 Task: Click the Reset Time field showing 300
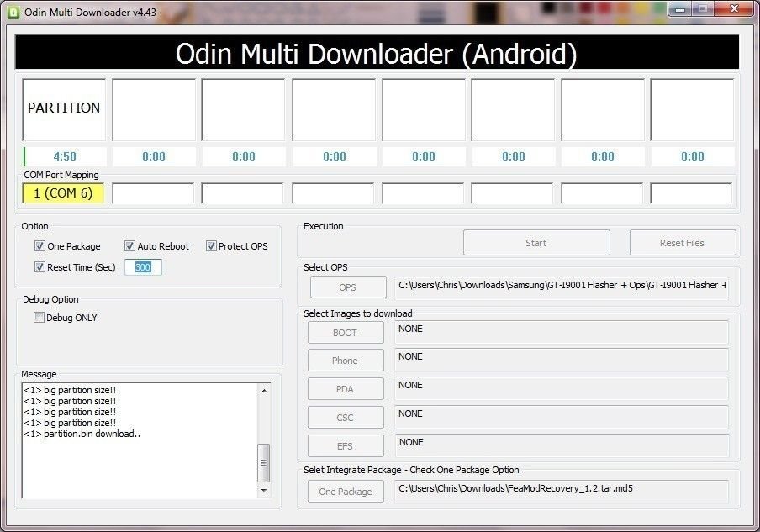click(143, 267)
